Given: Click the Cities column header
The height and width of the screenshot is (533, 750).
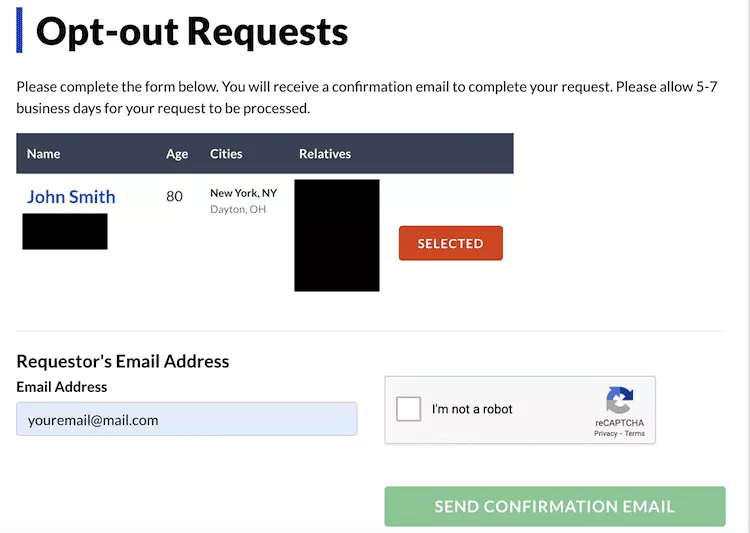Looking at the screenshot, I should [x=226, y=154].
